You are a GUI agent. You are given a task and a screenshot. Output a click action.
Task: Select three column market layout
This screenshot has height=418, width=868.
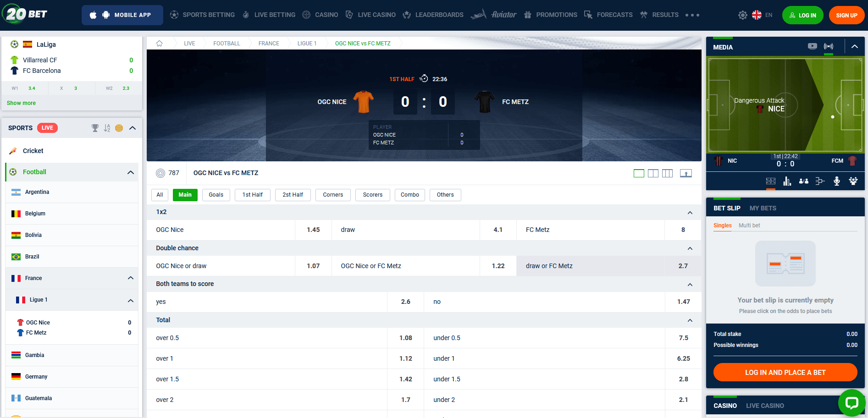667,173
